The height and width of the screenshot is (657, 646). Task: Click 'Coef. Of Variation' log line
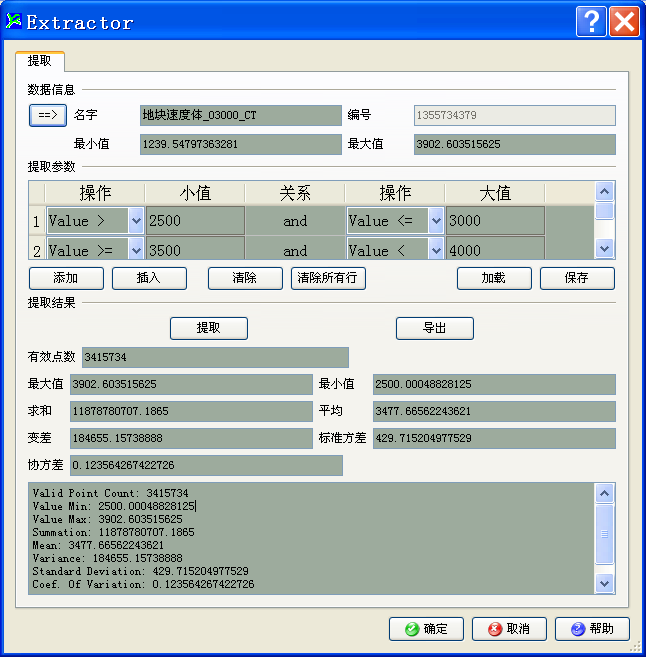point(143,584)
